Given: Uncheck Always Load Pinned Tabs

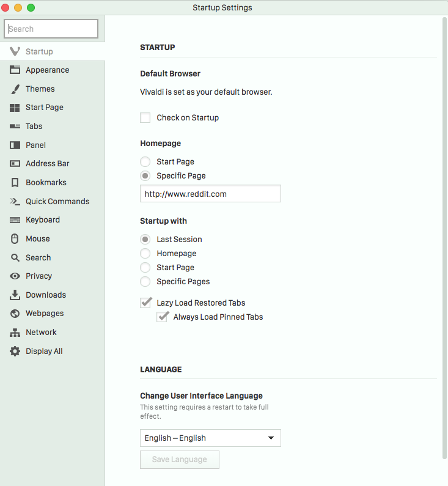Looking at the screenshot, I should click(x=163, y=317).
